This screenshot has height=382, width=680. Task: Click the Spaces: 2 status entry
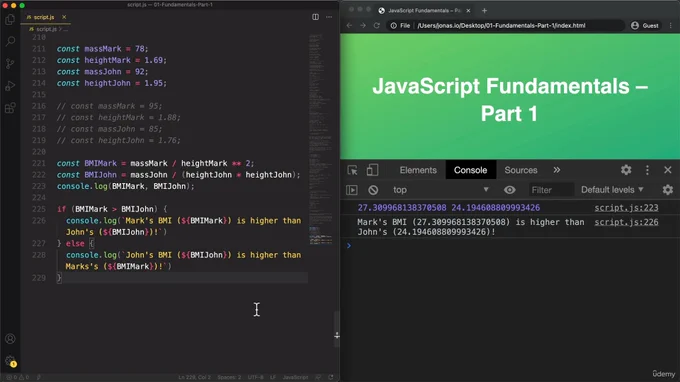[229, 377]
